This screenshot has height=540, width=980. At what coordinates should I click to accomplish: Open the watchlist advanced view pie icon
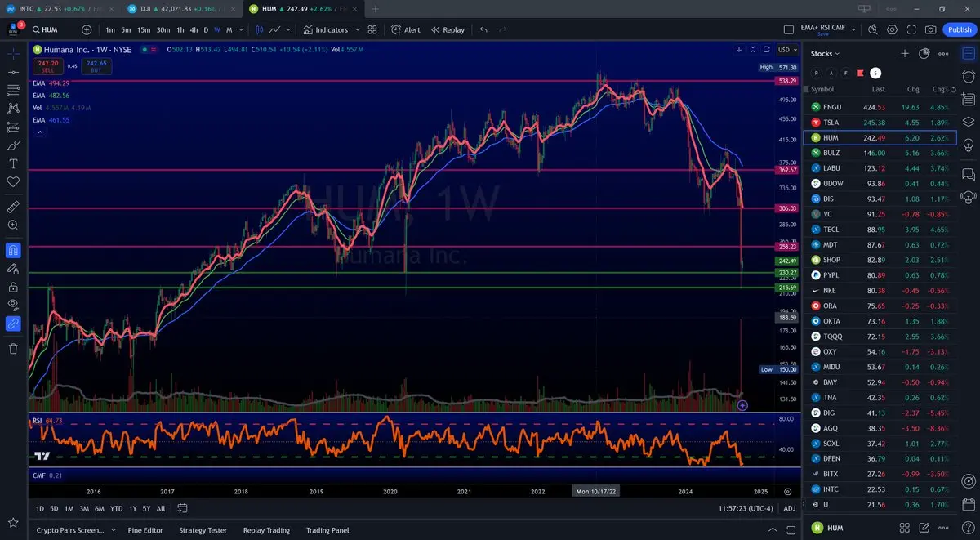(924, 53)
